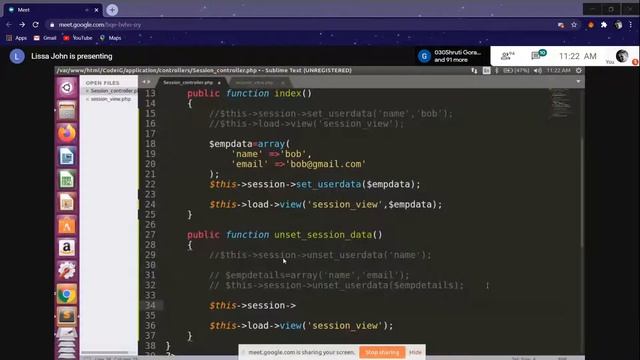This screenshot has height=360, width=640.
Task: Open the Chrome extensions puzzle icon
Action: point(604,25)
